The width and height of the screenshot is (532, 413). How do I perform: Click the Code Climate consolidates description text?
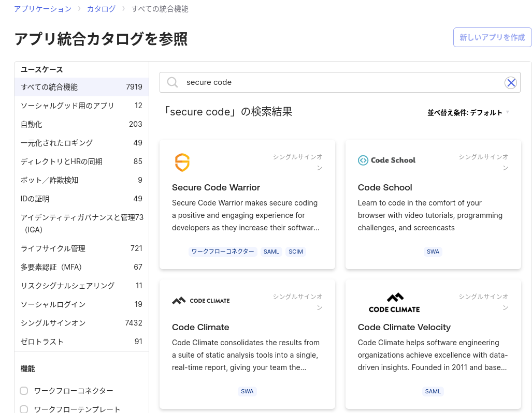[246, 355]
